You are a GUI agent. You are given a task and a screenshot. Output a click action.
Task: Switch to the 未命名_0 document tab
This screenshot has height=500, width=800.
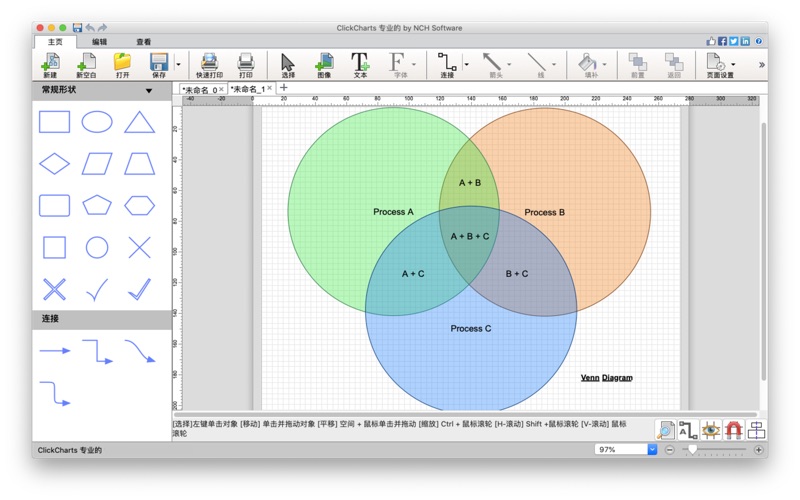pos(198,89)
